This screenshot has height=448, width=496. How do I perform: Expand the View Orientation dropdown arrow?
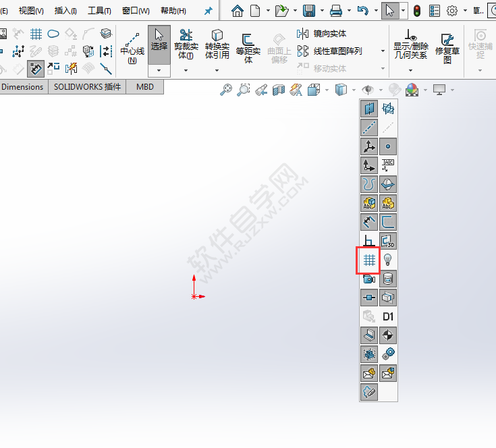coord(327,90)
